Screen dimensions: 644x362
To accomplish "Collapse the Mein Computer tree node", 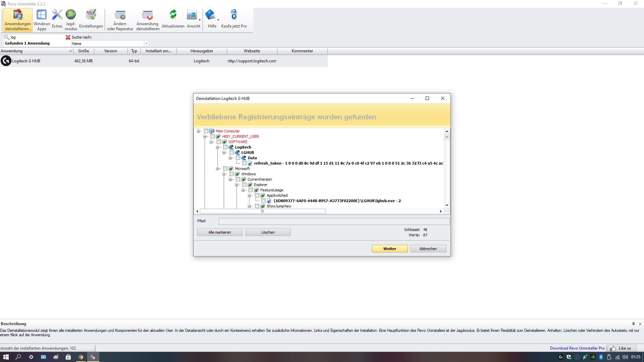I will (x=198, y=131).
